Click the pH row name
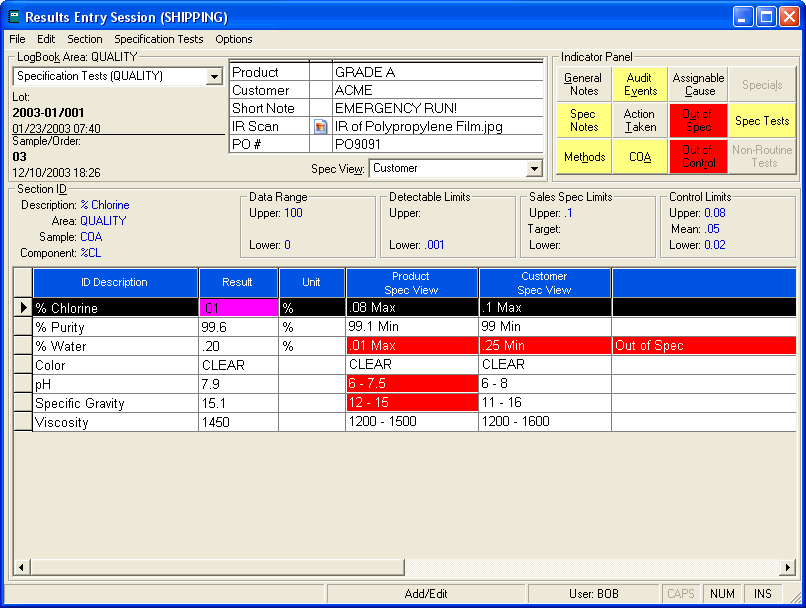This screenshot has width=806, height=608. point(116,384)
